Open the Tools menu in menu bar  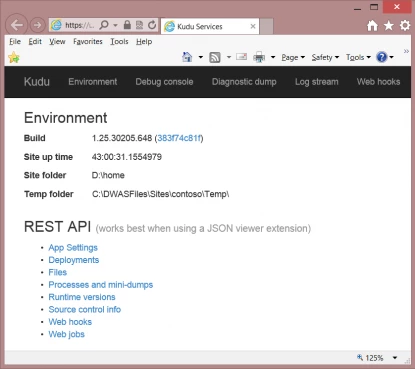point(119,41)
